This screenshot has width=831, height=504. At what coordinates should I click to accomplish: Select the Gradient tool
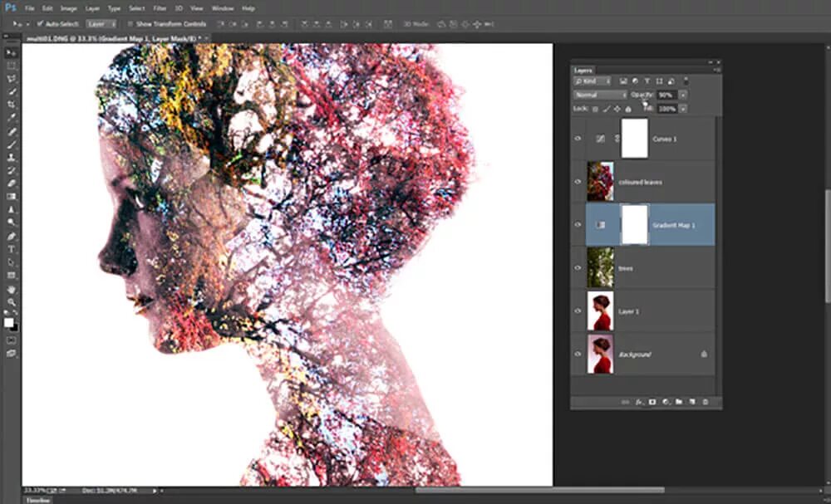(x=11, y=197)
